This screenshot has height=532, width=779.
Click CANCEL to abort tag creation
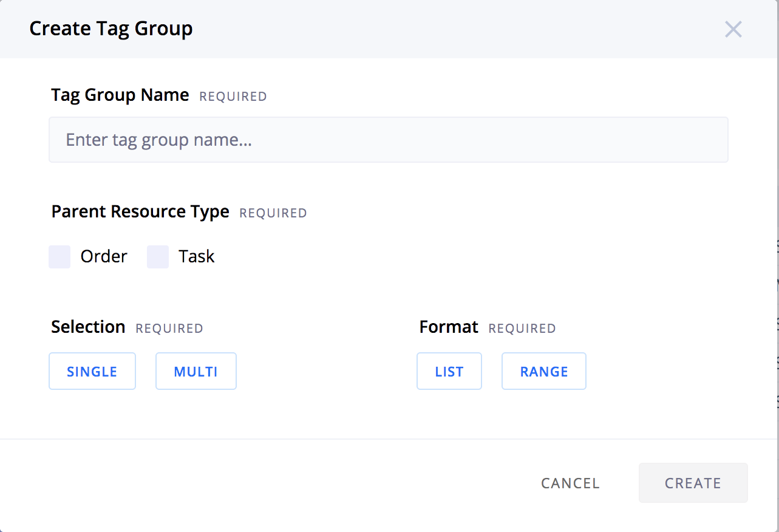[570, 483]
